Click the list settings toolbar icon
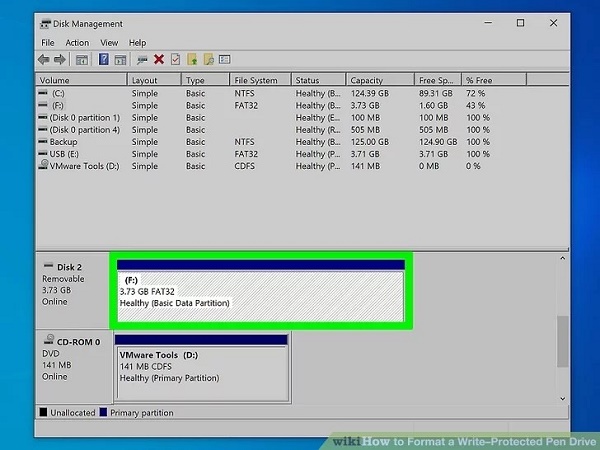 click(x=225, y=59)
